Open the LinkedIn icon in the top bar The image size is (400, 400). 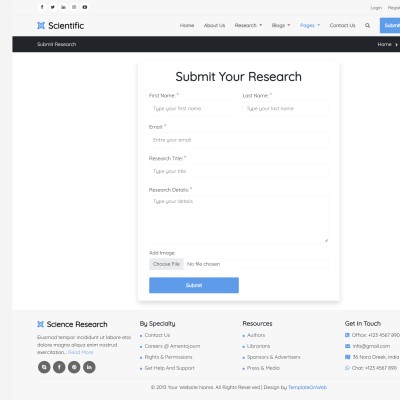coord(63,7)
